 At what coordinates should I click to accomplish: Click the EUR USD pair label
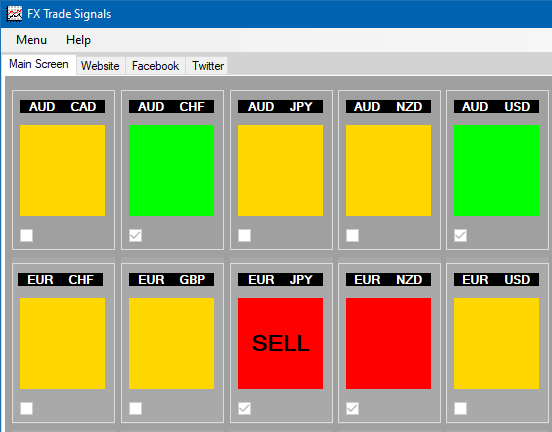[x=496, y=280]
